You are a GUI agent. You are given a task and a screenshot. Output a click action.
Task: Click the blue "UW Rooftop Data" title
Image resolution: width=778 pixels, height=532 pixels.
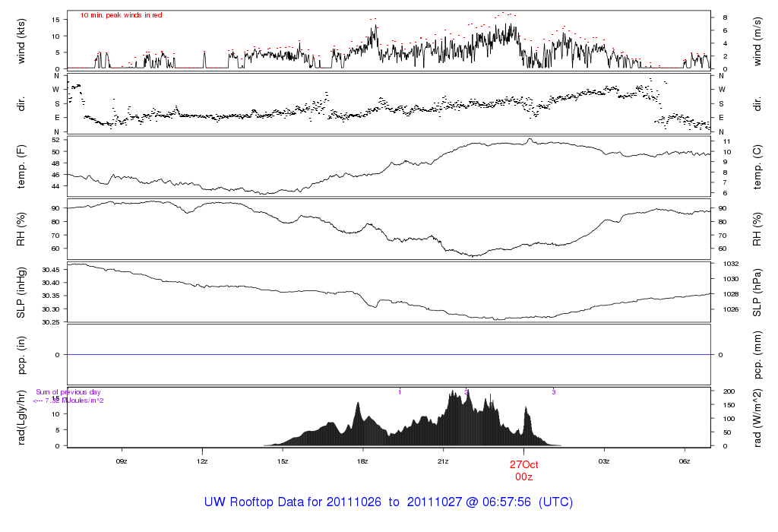388,502
